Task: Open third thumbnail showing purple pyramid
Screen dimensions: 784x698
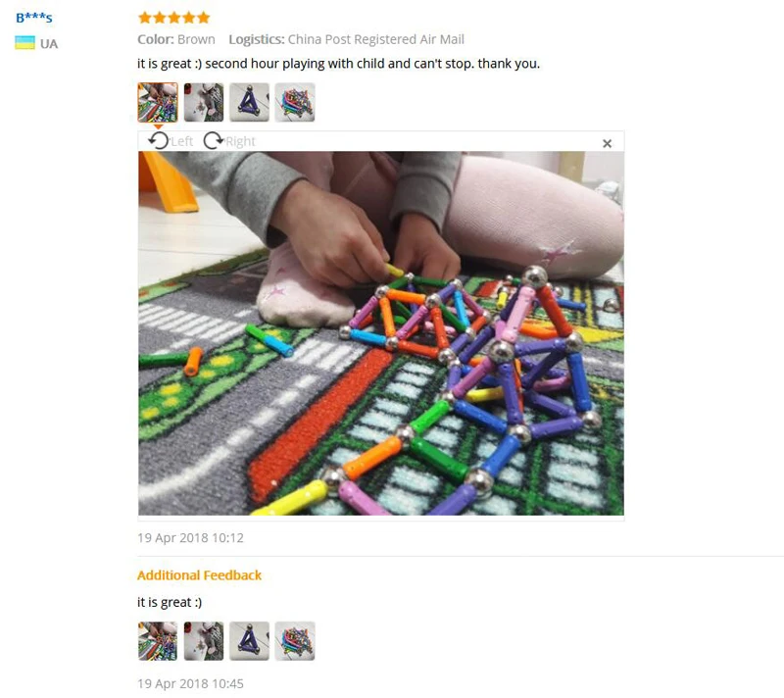Action: point(249,103)
